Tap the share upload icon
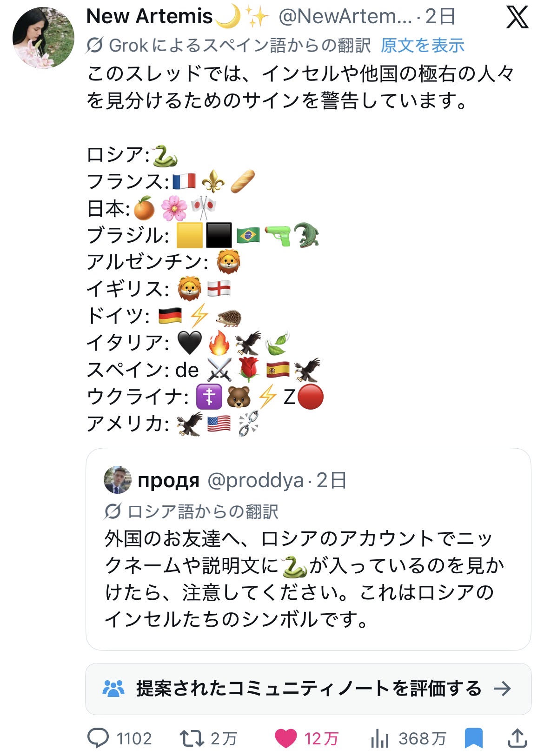Viewport: 544px width, 756px height. click(517, 738)
